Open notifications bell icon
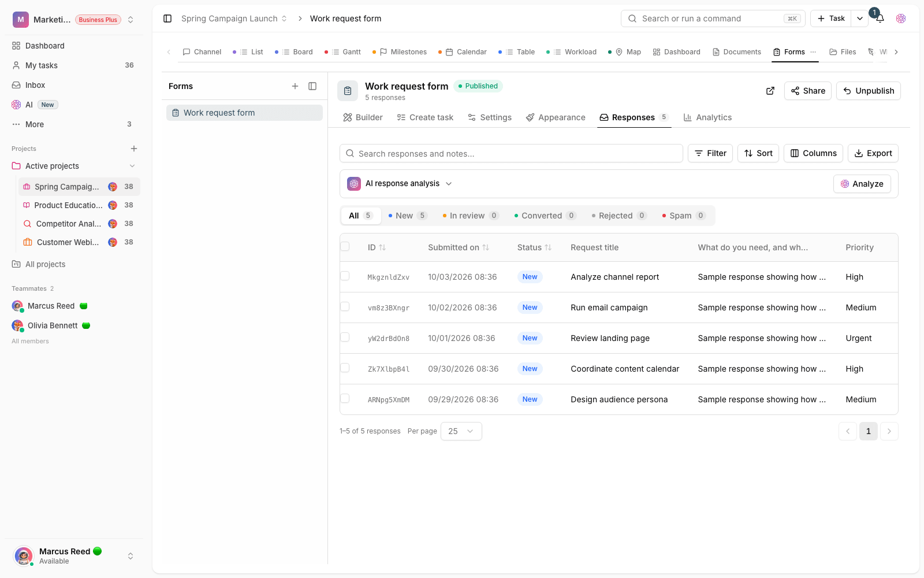Viewport: 924px width, 578px height. pos(880,18)
